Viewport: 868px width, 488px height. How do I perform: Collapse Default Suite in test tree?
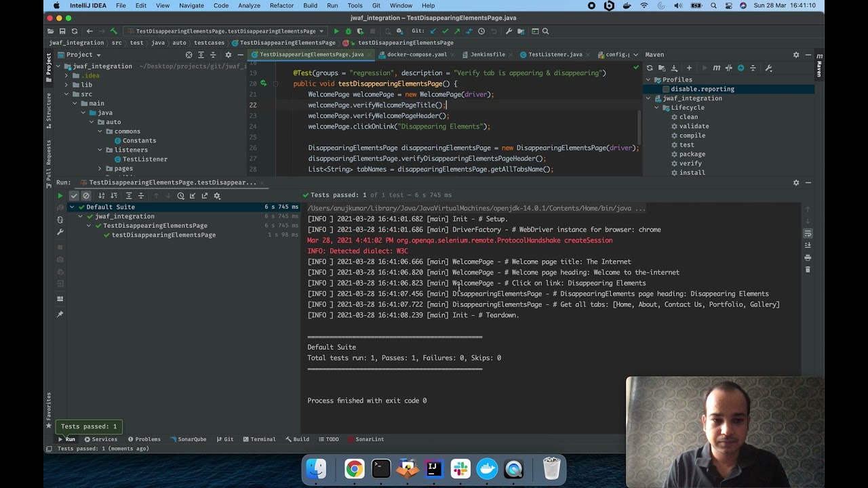click(72, 207)
